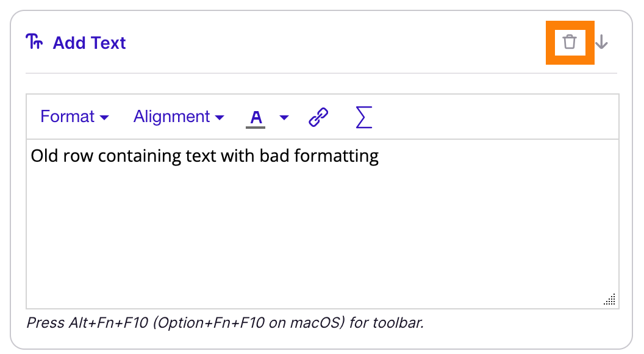Place cursor on the old row text
The height and width of the screenshot is (354, 644).
coord(204,156)
